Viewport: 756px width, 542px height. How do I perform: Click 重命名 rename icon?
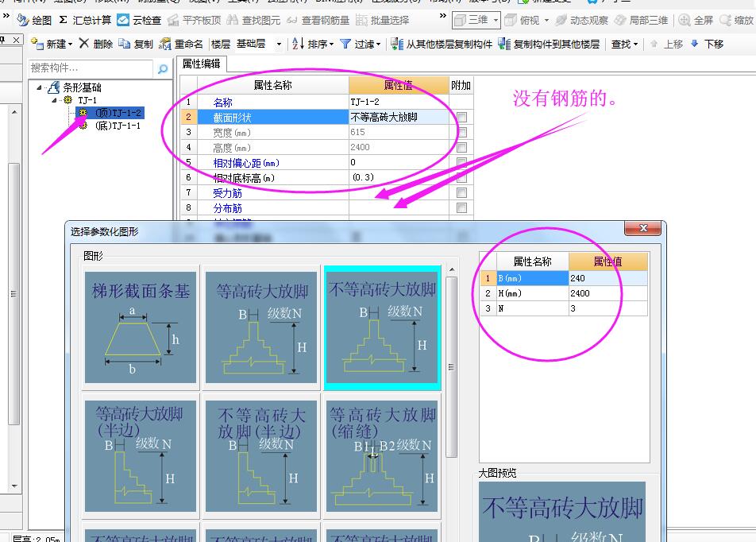[x=165, y=44]
